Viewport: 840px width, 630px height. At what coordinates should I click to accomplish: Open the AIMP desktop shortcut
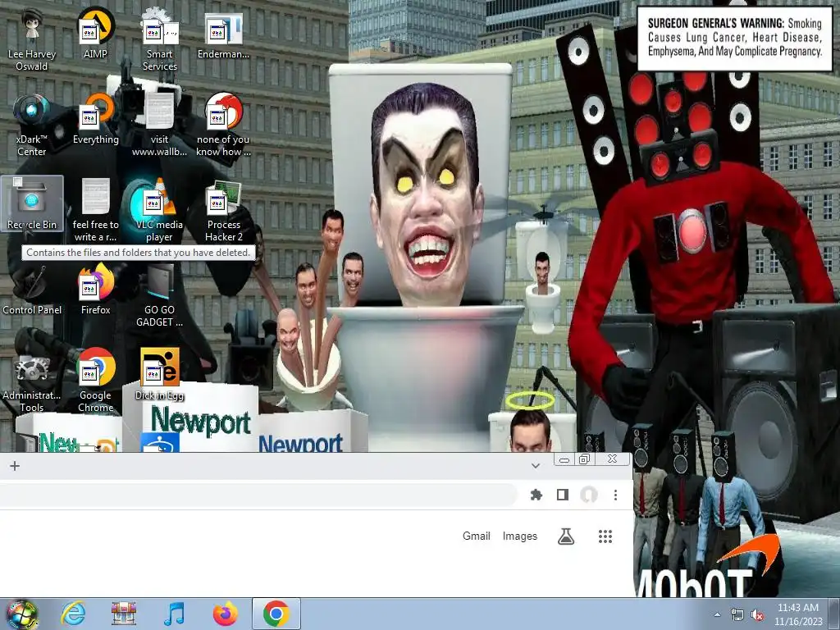point(95,34)
